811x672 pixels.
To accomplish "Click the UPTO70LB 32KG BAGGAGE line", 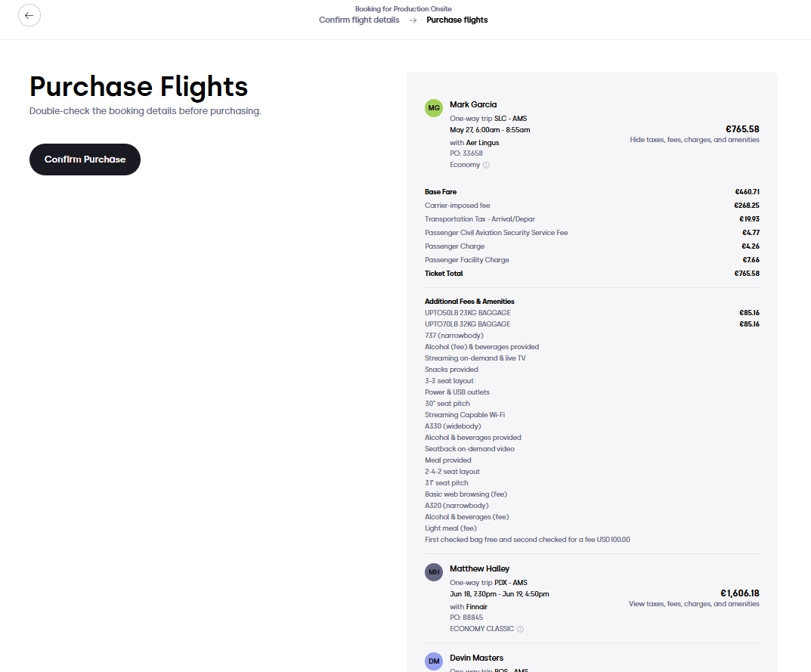I will pyautogui.click(x=592, y=324).
